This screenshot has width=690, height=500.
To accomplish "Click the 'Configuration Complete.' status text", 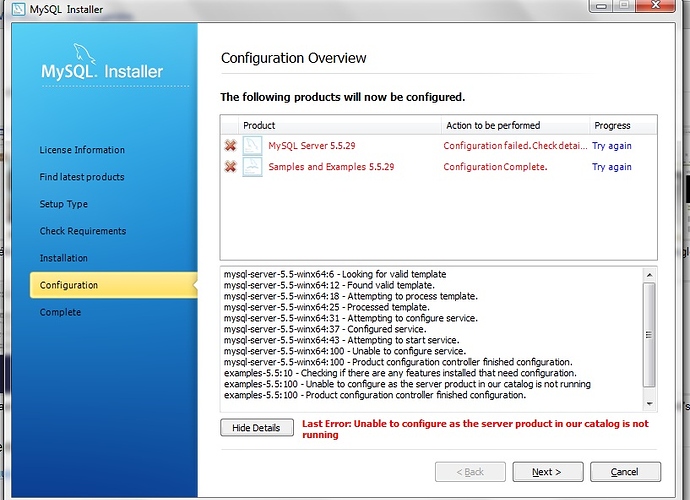I will (x=495, y=167).
